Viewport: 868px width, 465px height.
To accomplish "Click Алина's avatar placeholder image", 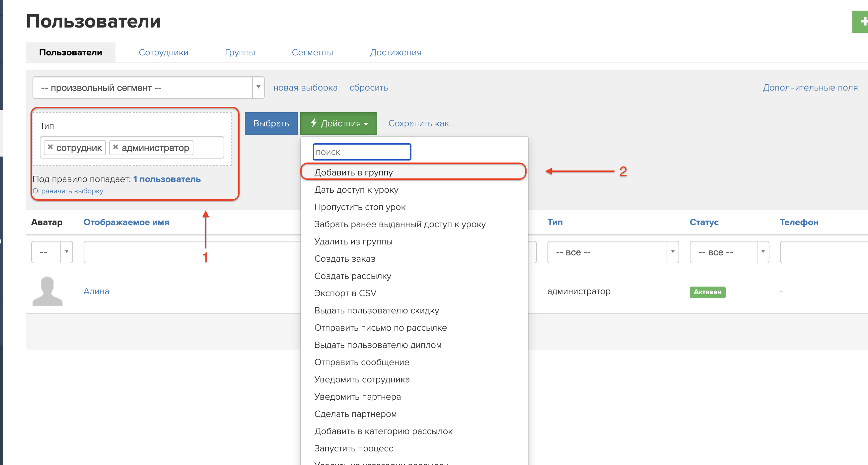I will point(47,291).
